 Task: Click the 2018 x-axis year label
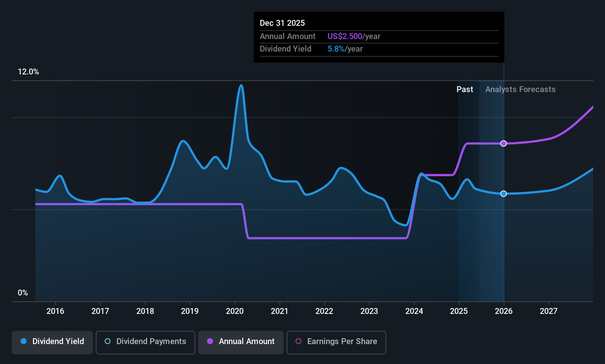145,311
